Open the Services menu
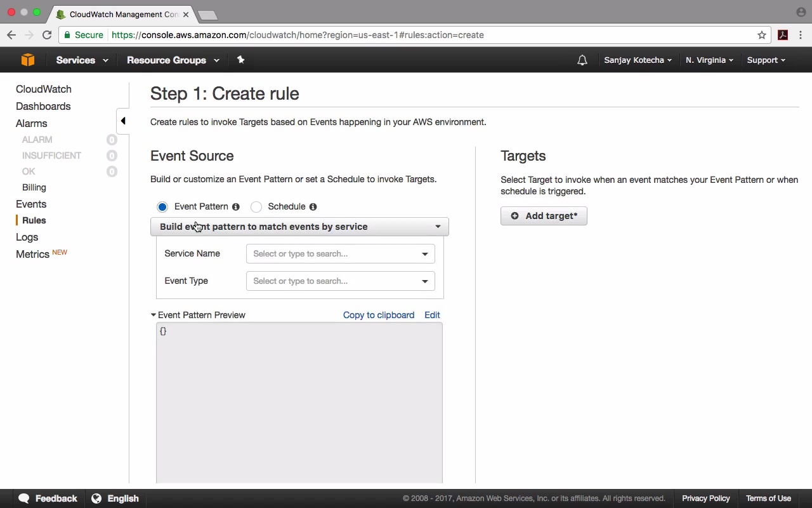Viewport: 812px width, 508px height. click(x=82, y=60)
